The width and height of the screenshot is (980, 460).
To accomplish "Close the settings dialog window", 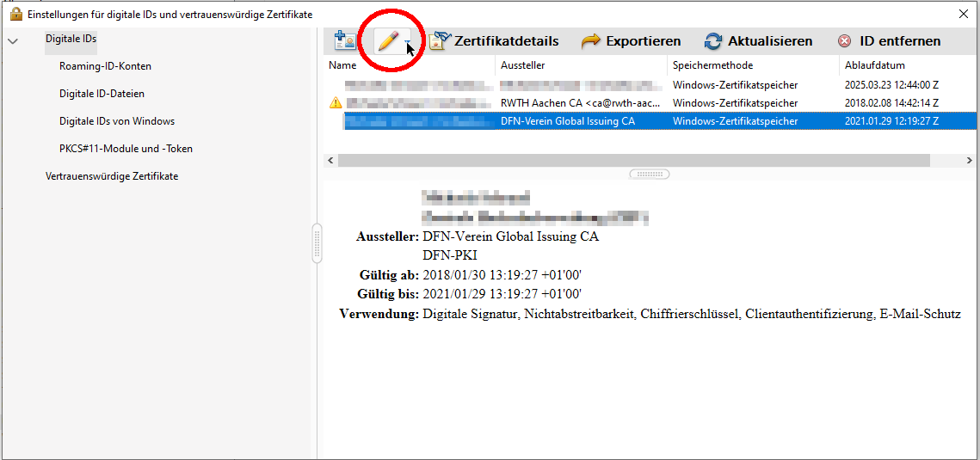I will (963, 13).
